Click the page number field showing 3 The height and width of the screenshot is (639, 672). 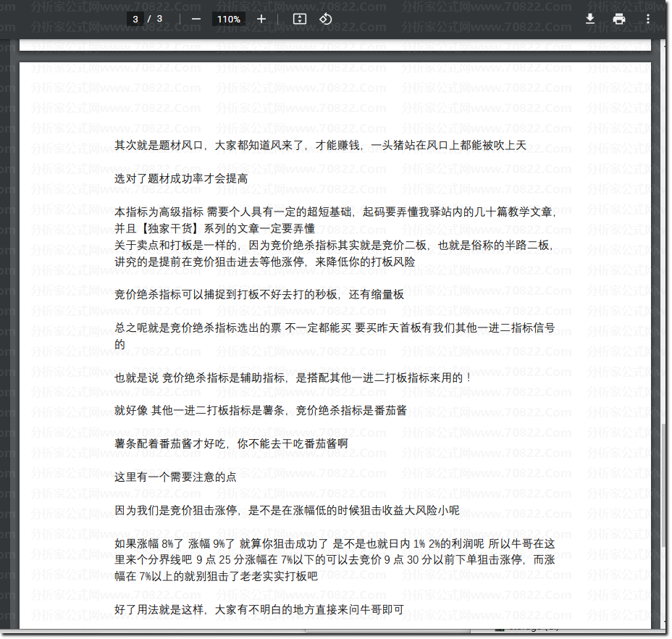[x=135, y=19]
